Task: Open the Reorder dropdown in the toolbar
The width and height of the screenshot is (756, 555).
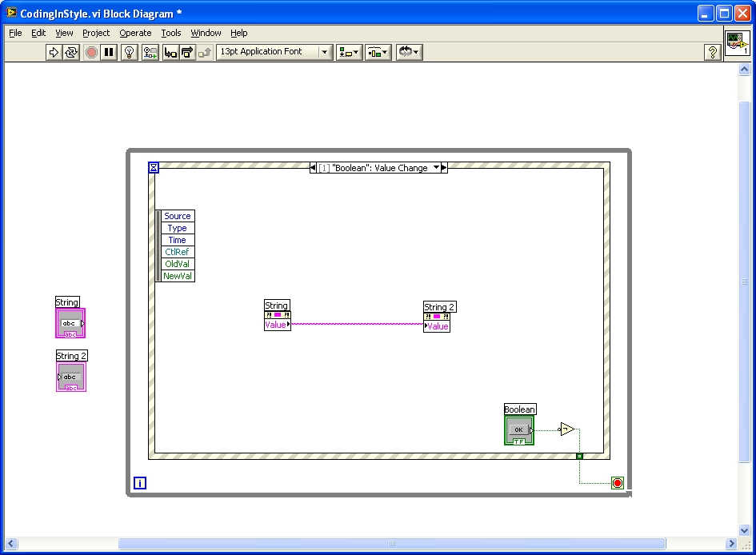Action: pos(408,52)
